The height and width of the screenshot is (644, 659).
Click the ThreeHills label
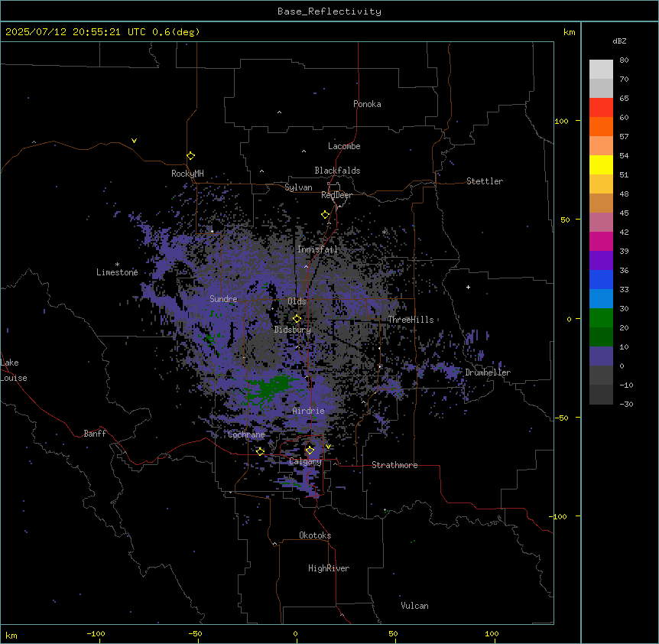[x=411, y=320]
